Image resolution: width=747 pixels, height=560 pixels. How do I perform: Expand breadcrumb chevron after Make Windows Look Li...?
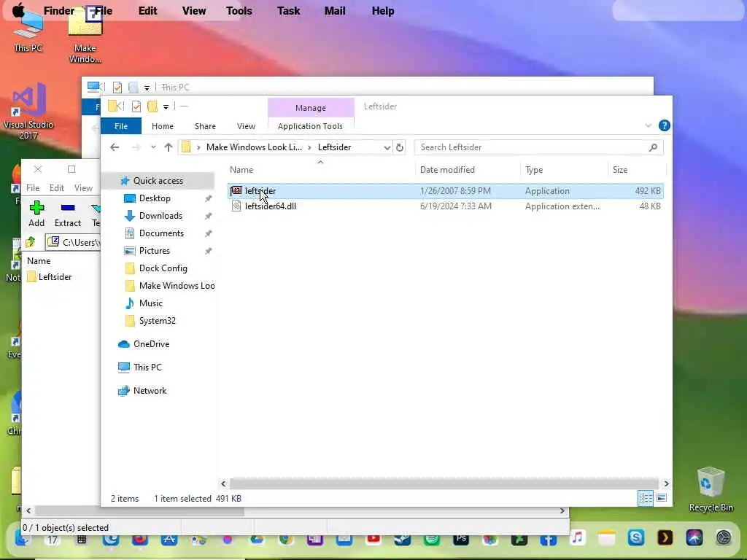tap(309, 147)
